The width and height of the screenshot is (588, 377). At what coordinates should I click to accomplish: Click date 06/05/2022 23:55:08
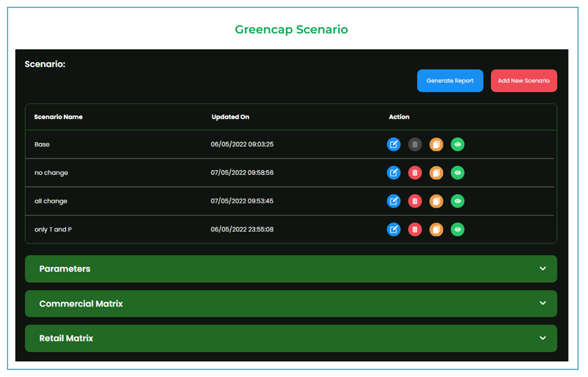[242, 229]
